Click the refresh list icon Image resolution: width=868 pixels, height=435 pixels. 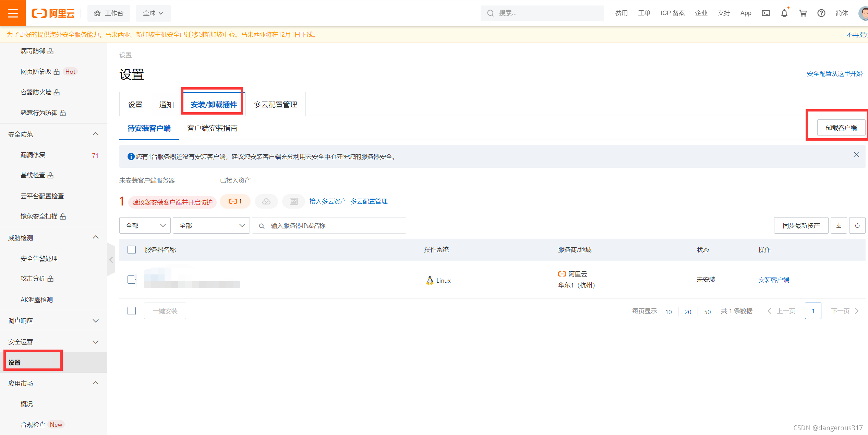pos(857,225)
